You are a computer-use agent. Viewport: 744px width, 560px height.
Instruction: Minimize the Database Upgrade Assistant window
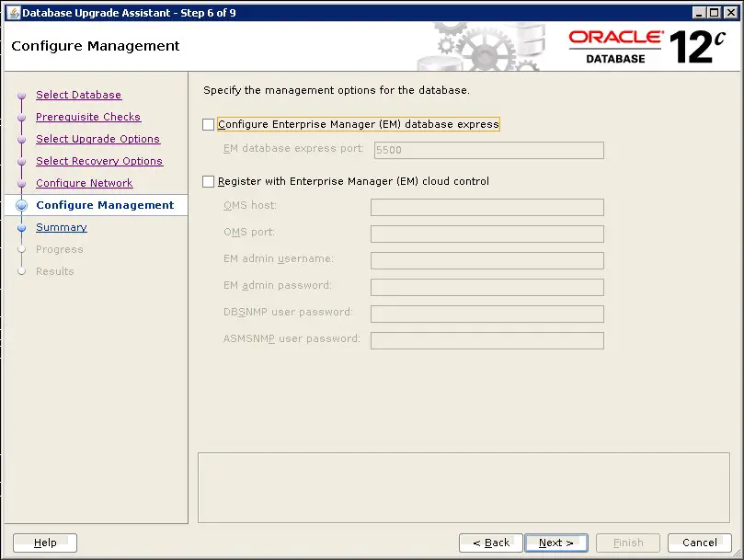coord(698,13)
